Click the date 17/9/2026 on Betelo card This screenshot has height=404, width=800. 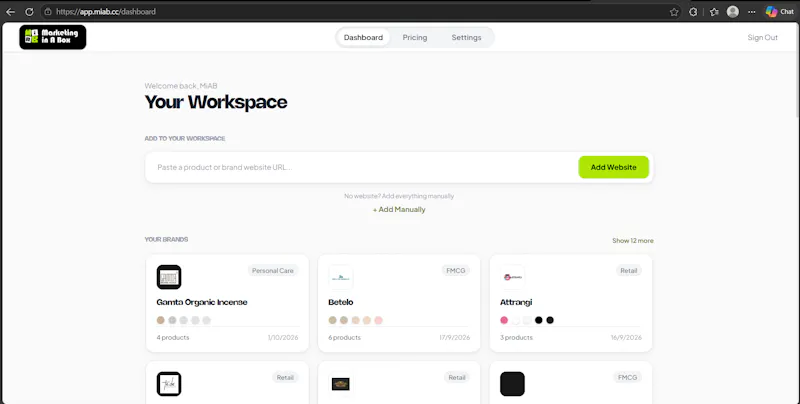455,338
